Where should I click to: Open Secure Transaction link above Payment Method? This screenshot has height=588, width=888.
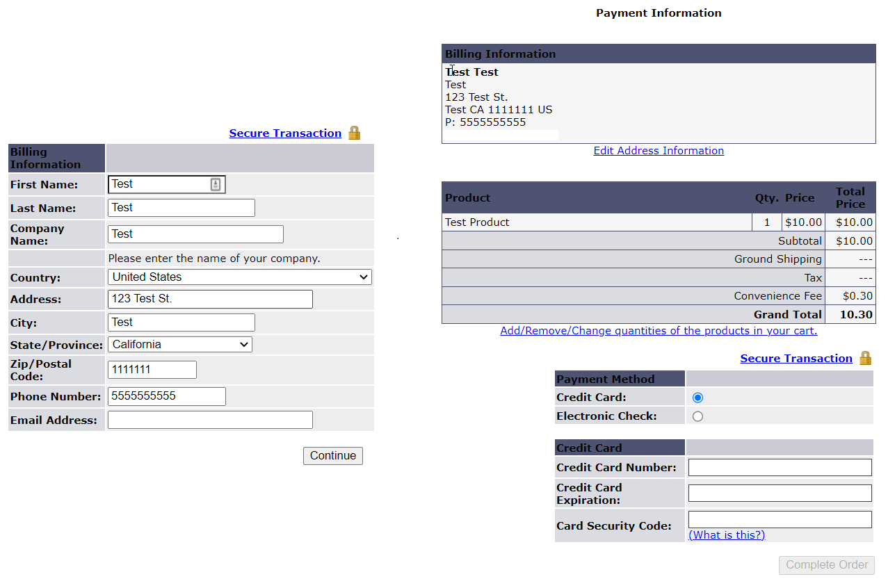pos(796,359)
